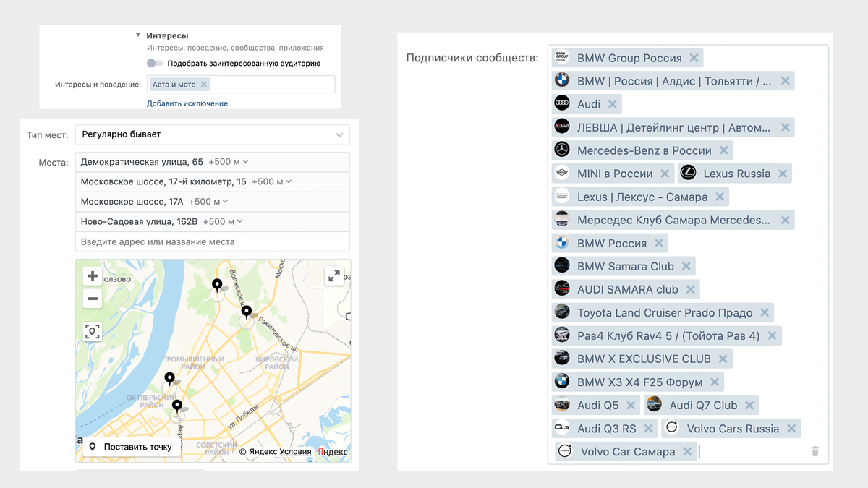
Task: Remove Lexus Russia tag
Action: (783, 174)
